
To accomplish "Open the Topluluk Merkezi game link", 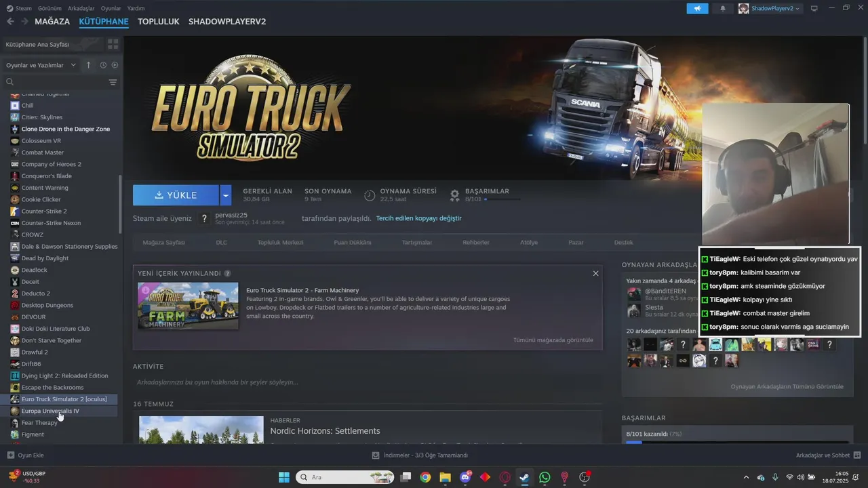I will [280, 242].
